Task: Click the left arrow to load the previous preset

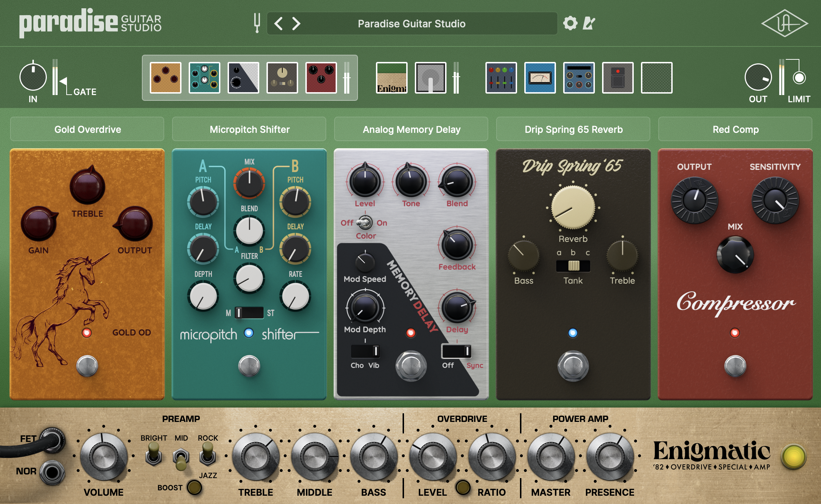Action: [x=278, y=23]
